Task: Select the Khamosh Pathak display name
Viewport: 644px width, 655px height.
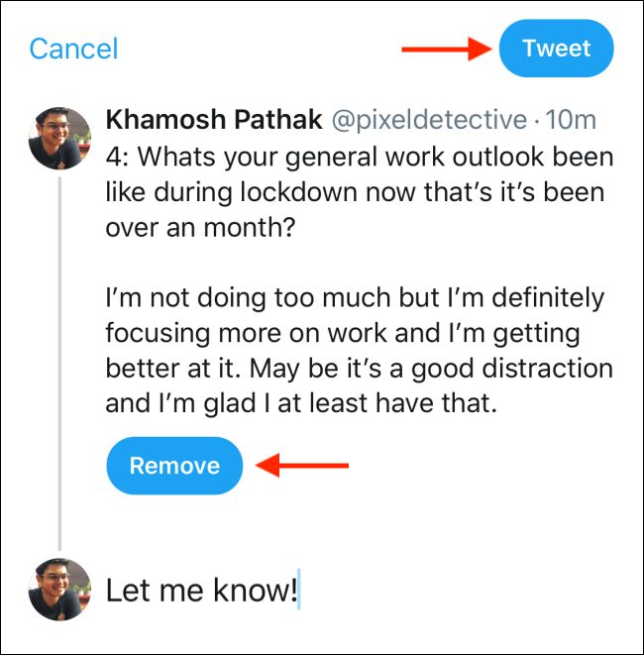Action: pos(214,121)
